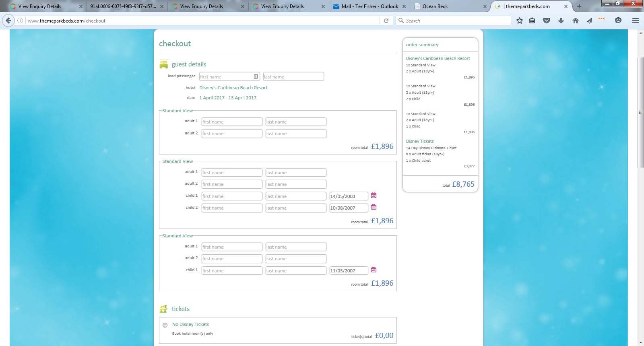Focus the lead passenger first name field
Viewport: 644px width, 346px height.
click(x=229, y=76)
